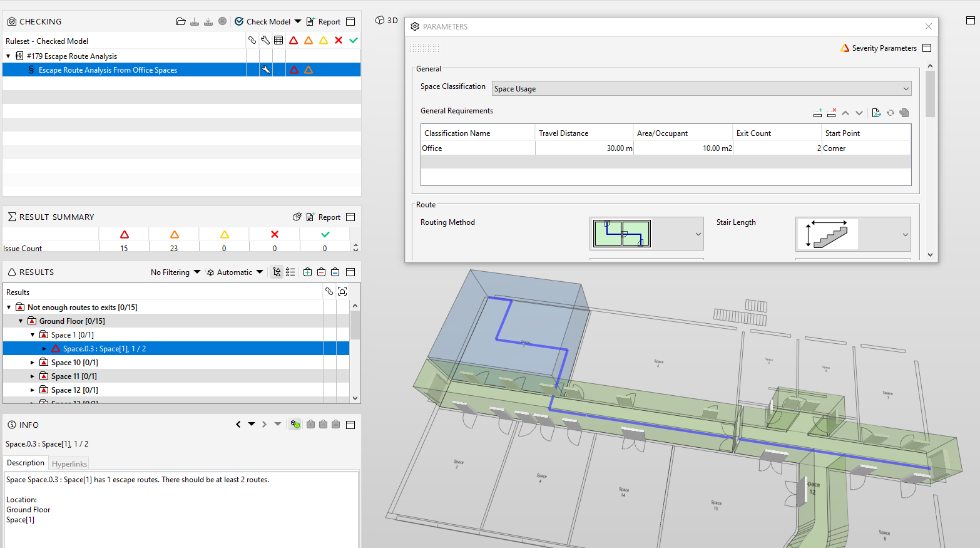
Task: Click the zoom-to-result column icon
Action: (342, 291)
